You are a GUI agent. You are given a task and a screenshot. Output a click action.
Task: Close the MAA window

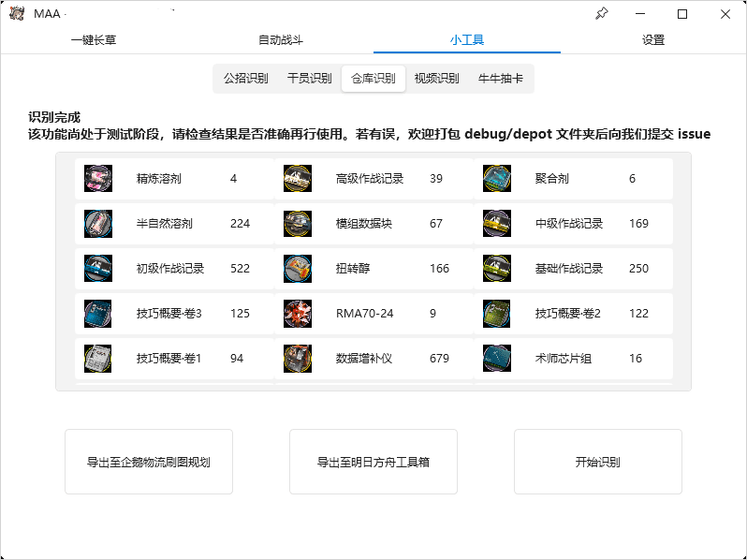tap(725, 14)
